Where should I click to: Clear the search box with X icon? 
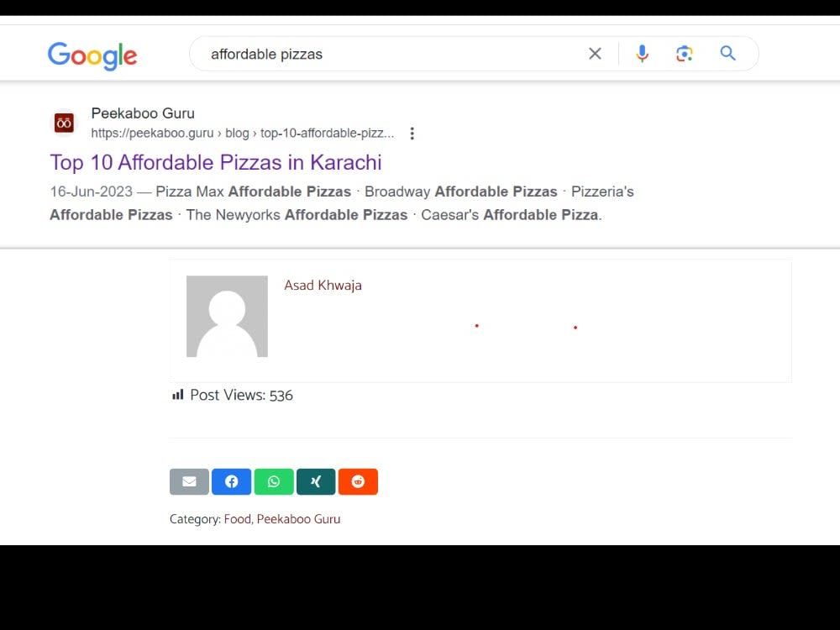click(595, 54)
